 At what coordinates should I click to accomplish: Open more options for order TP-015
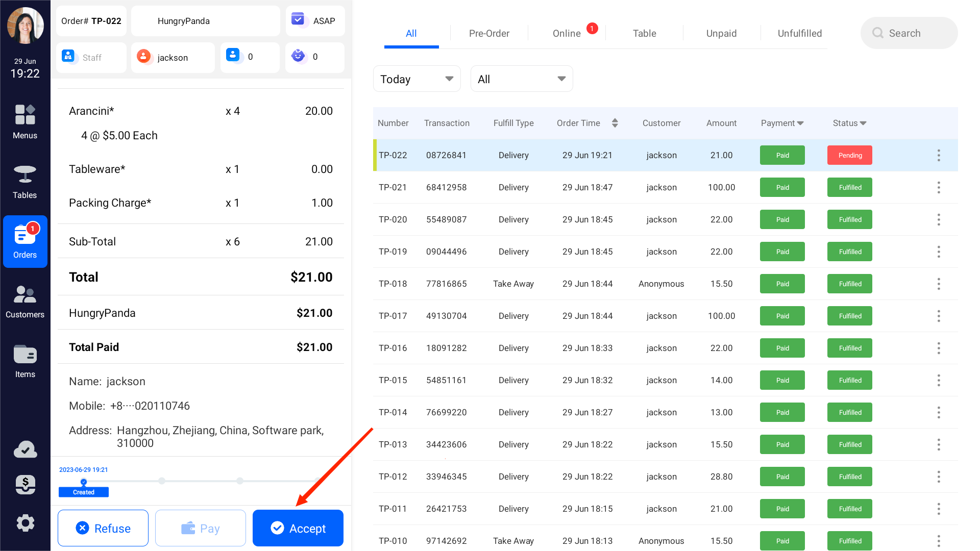pos(939,380)
